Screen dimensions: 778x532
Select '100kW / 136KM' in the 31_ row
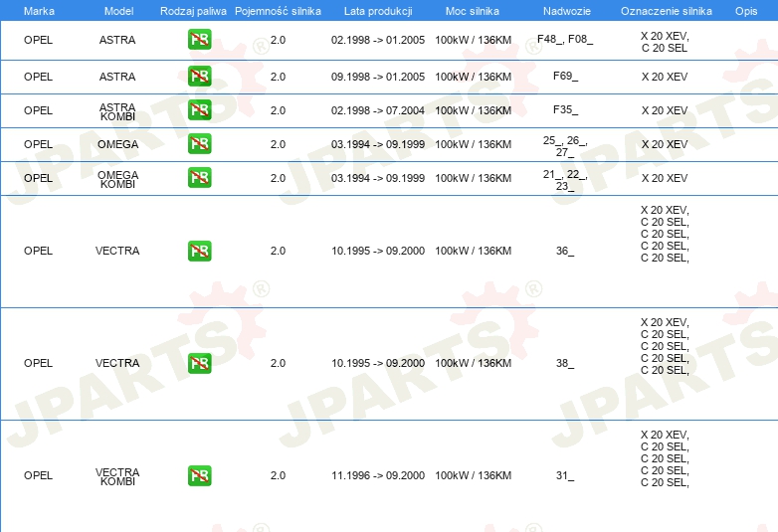pos(473,475)
